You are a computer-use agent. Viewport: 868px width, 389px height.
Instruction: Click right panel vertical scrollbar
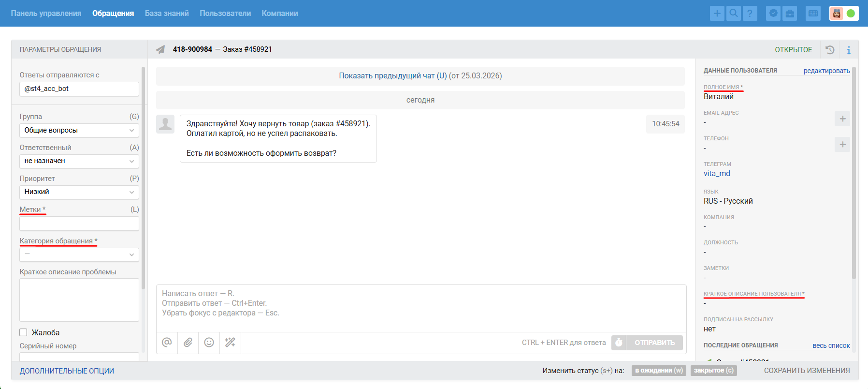(854, 173)
